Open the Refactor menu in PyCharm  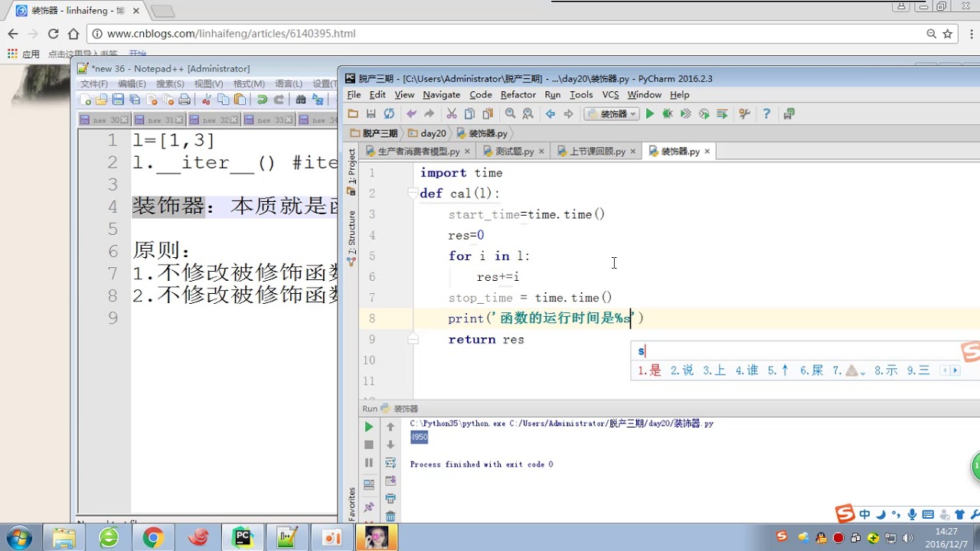pyautogui.click(x=518, y=95)
